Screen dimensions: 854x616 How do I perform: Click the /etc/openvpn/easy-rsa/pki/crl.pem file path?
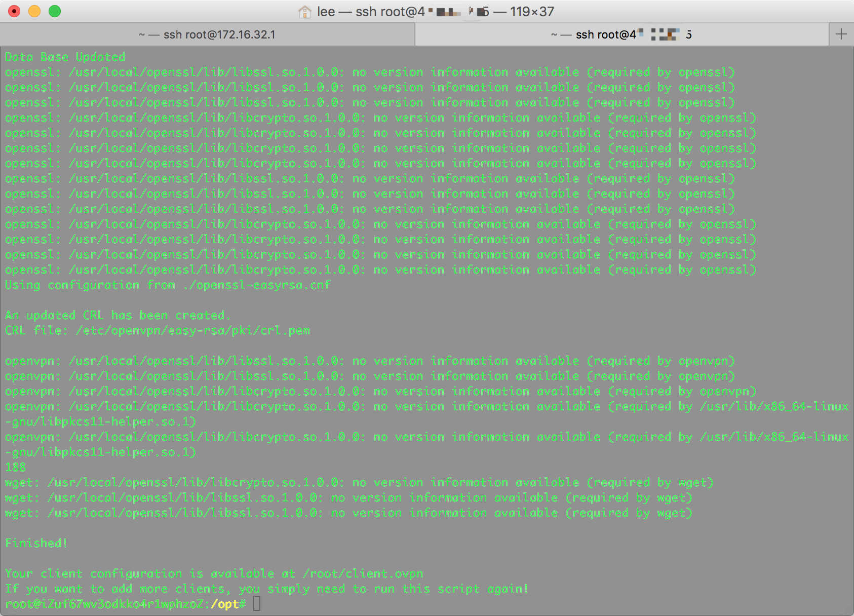click(x=192, y=330)
